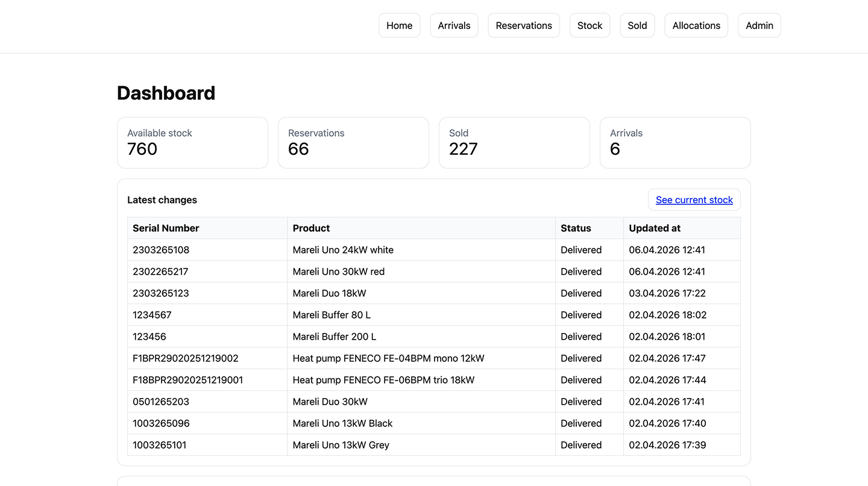The image size is (868, 486).
Task: Select serial number 1234567
Action: [x=152, y=315]
